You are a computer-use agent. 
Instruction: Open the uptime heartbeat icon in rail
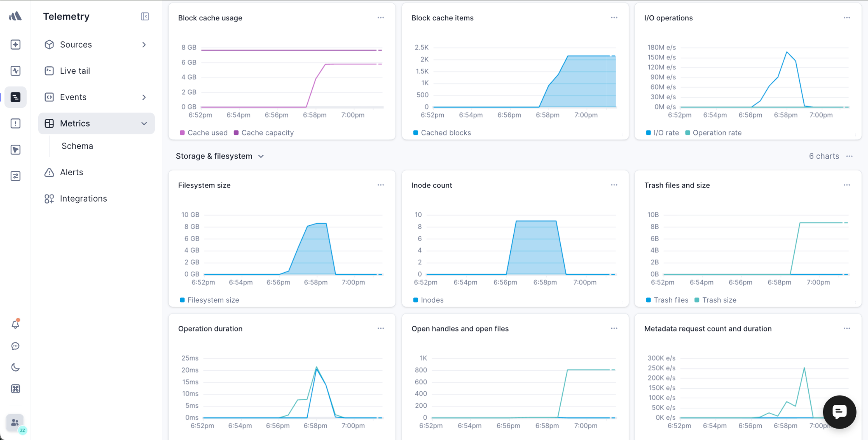click(x=16, y=71)
